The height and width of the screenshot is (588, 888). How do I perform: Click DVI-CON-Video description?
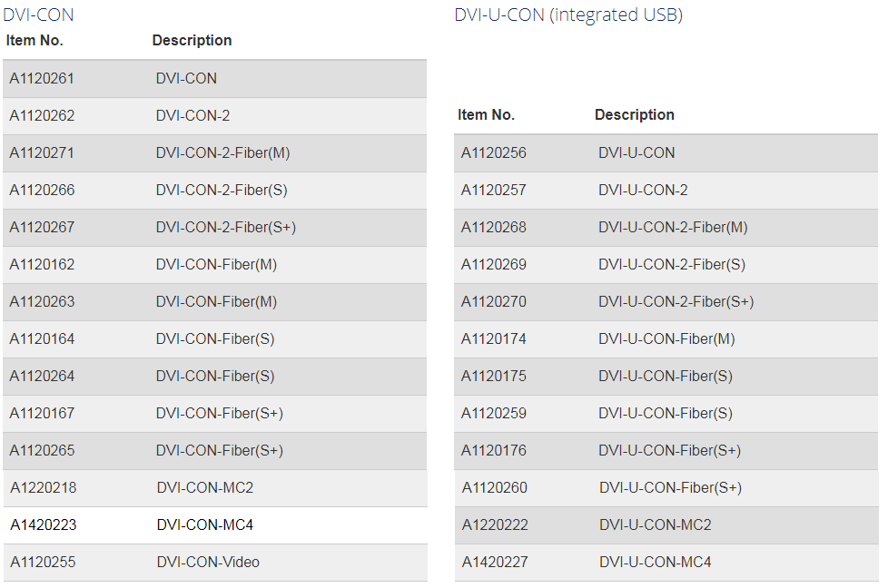(208, 562)
